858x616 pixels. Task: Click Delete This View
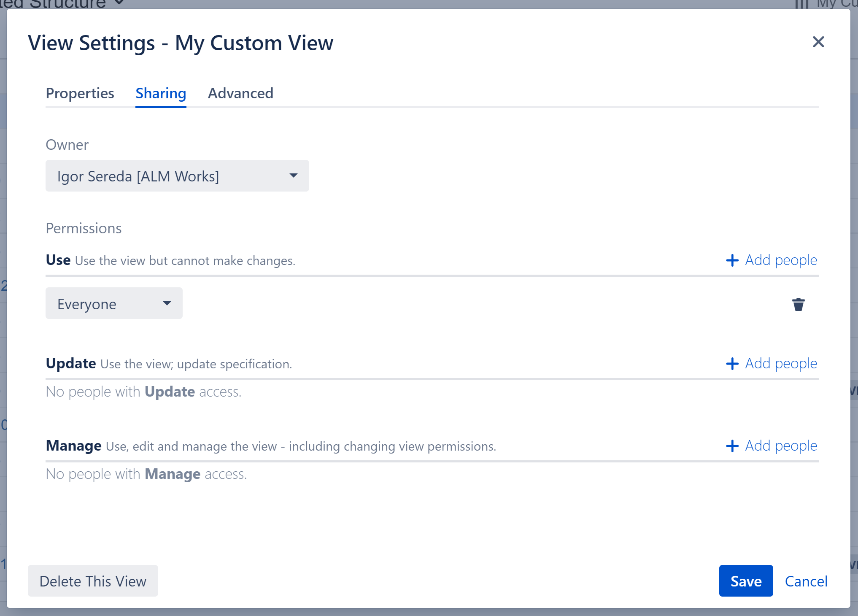[93, 581]
